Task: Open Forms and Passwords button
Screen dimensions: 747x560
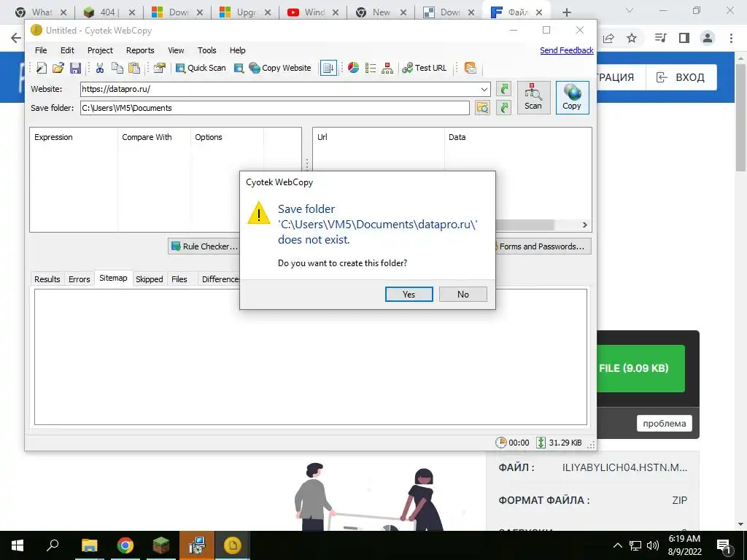Action: 542,246
